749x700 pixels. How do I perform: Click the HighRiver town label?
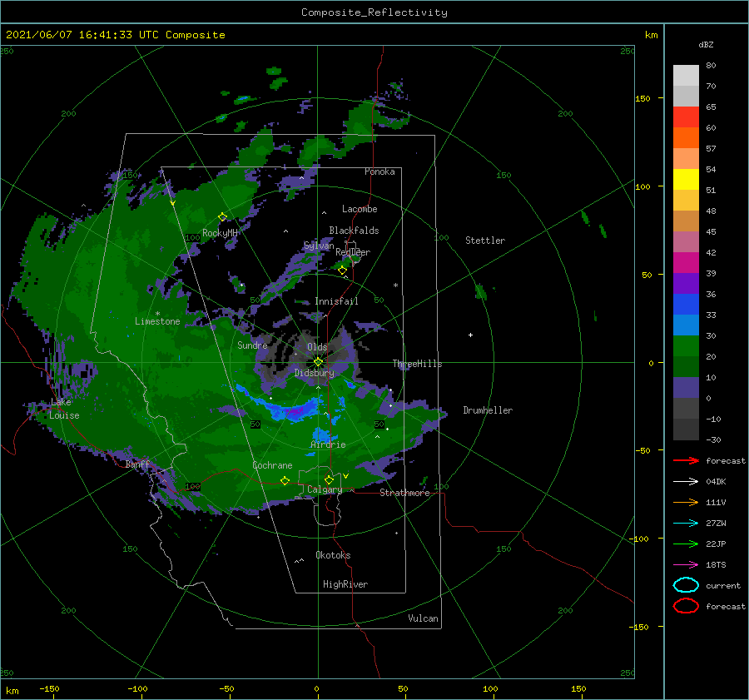tap(345, 584)
